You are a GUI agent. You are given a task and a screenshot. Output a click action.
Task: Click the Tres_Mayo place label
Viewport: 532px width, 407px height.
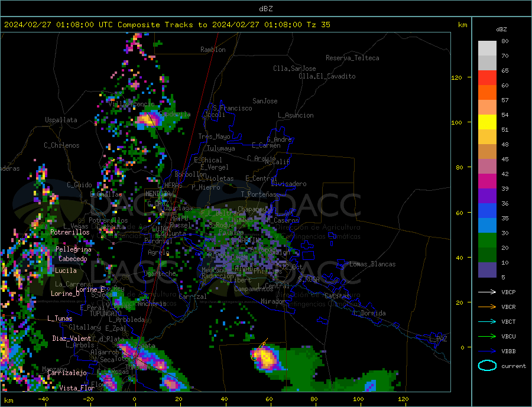click(x=214, y=136)
